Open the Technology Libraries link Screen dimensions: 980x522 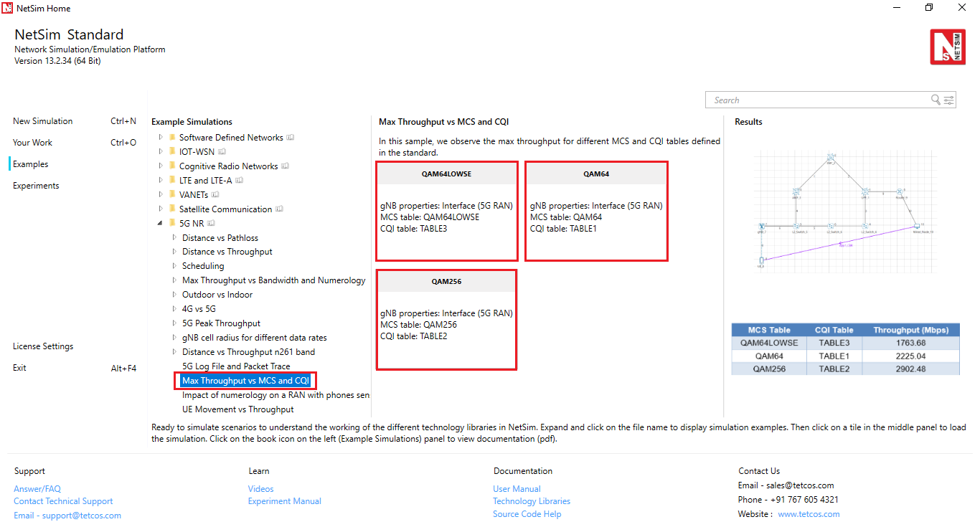click(x=532, y=501)
